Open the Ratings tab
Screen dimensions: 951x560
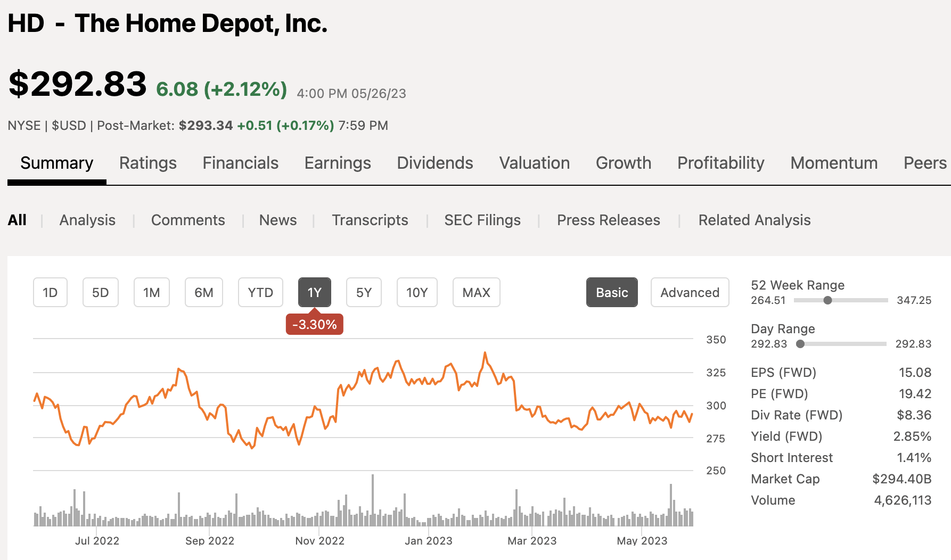pyautogui.click(x=147, y=163)
